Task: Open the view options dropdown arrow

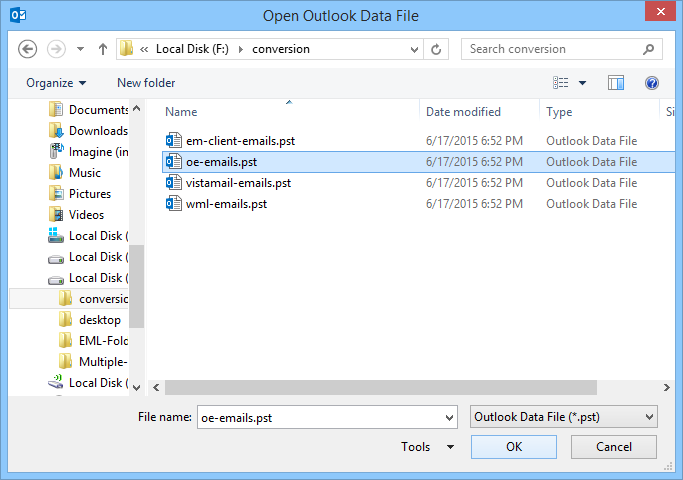Action: pos(582,83)
